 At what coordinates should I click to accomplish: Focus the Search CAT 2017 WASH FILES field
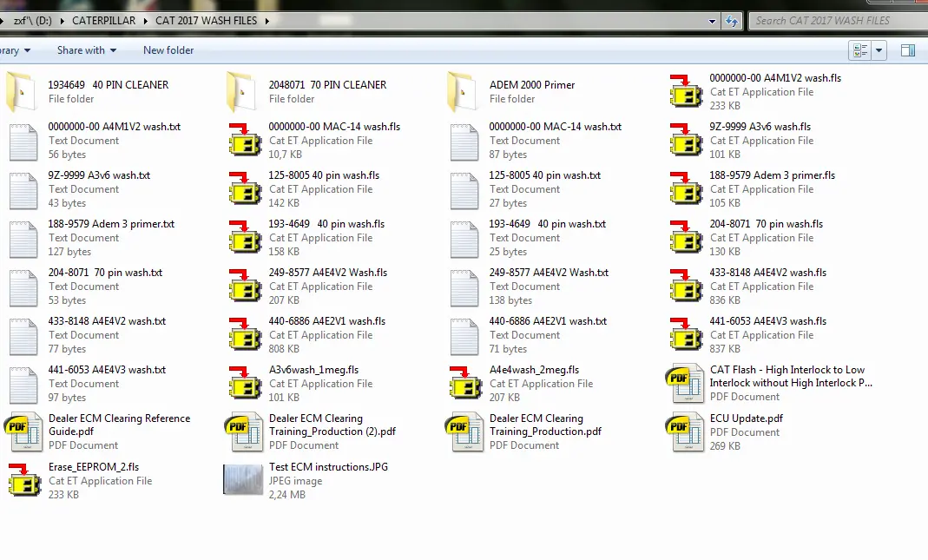click(838, 21)
